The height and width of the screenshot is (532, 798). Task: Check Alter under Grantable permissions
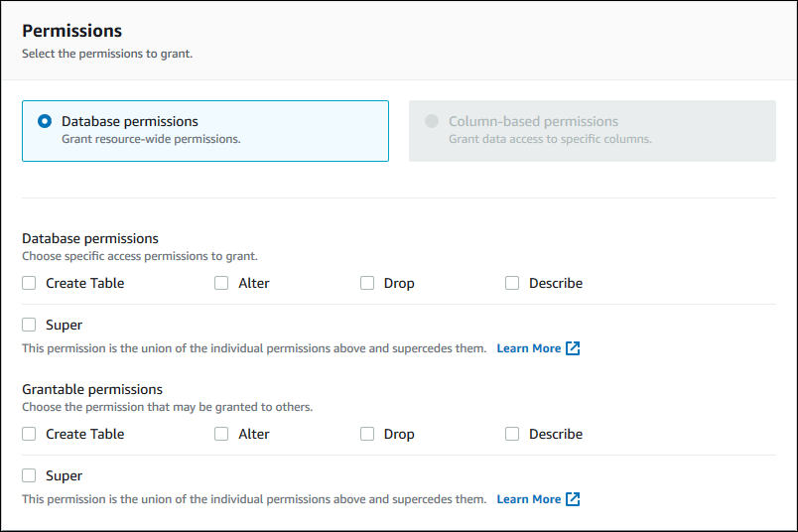click(222, 434)
